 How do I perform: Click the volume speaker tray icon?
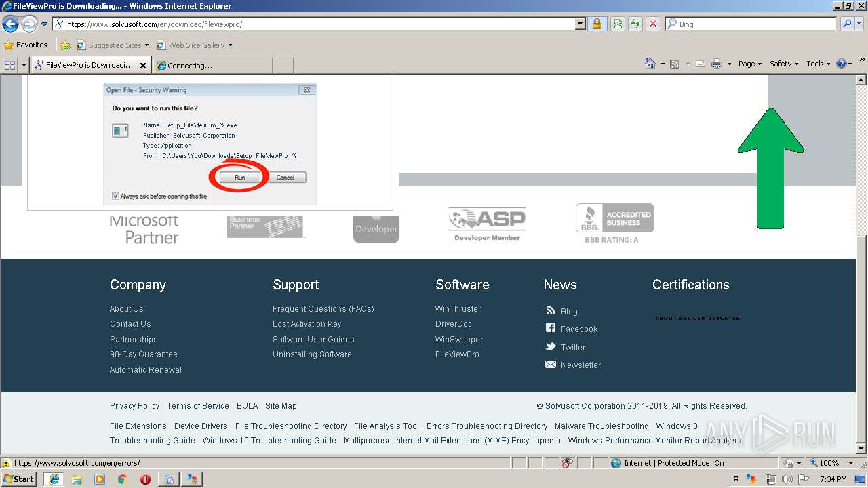tap(787, 479)
